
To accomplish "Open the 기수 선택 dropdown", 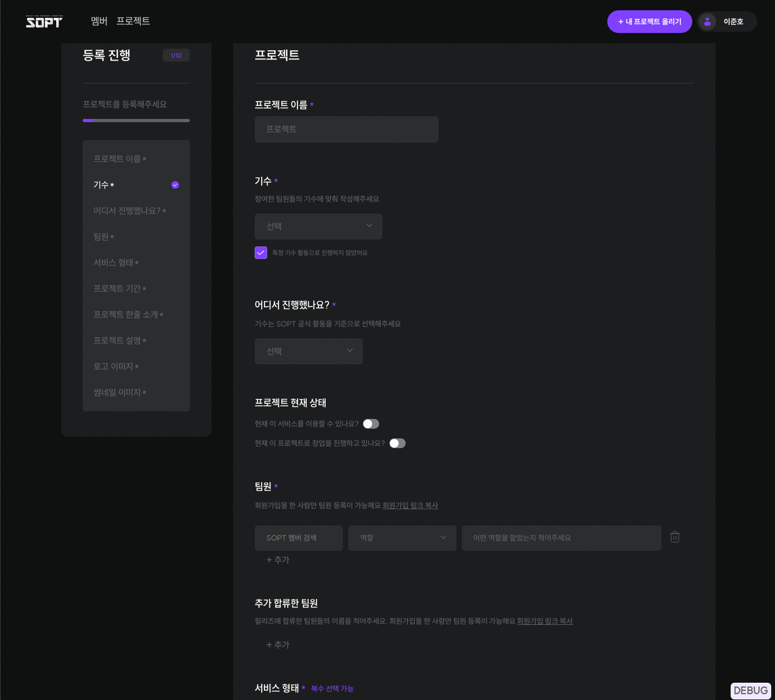I will [318, 226].
